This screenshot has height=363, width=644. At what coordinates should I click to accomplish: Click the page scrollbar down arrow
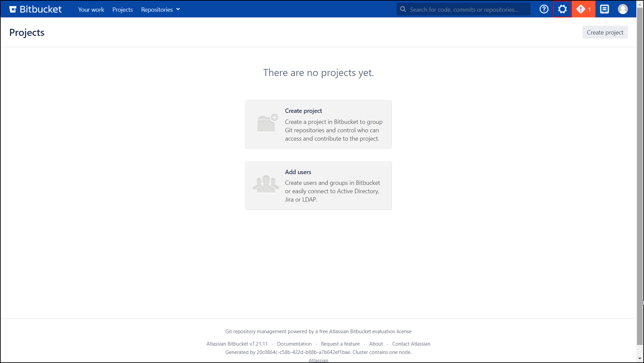pyautogui.click(x=640, y=359)
